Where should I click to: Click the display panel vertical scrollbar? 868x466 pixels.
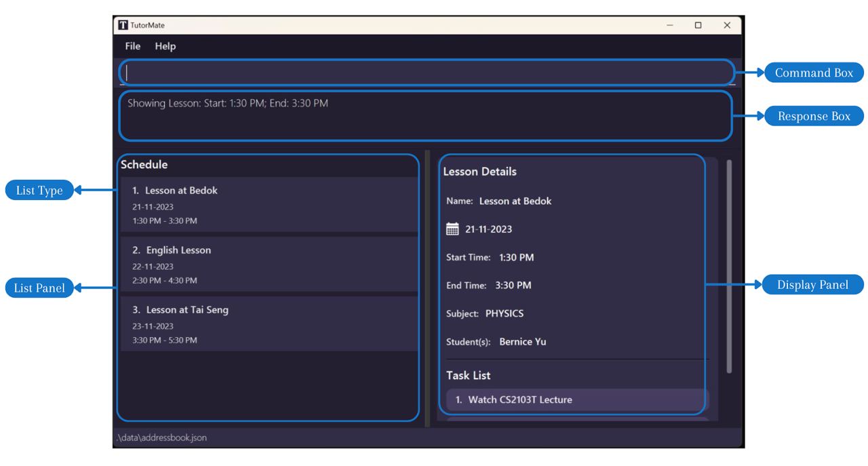(729, 266)
